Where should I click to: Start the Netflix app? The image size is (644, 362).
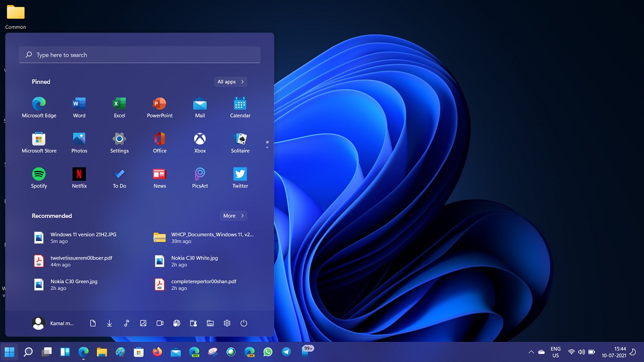[x=79, y=174]
